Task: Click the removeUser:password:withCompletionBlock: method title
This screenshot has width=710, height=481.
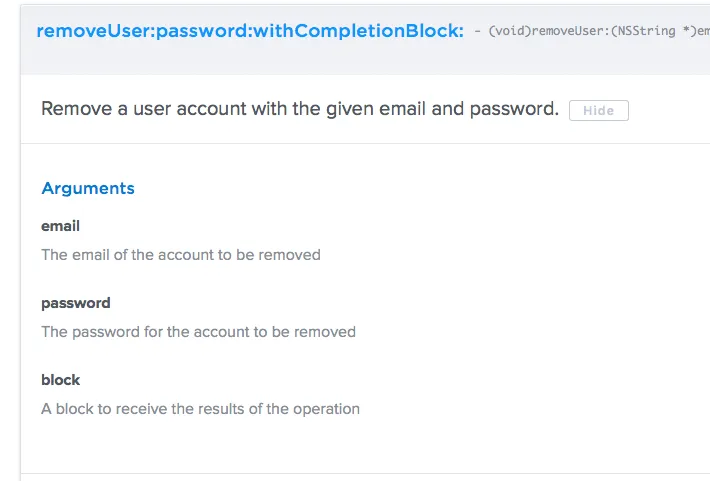Action: coord(249,31)
